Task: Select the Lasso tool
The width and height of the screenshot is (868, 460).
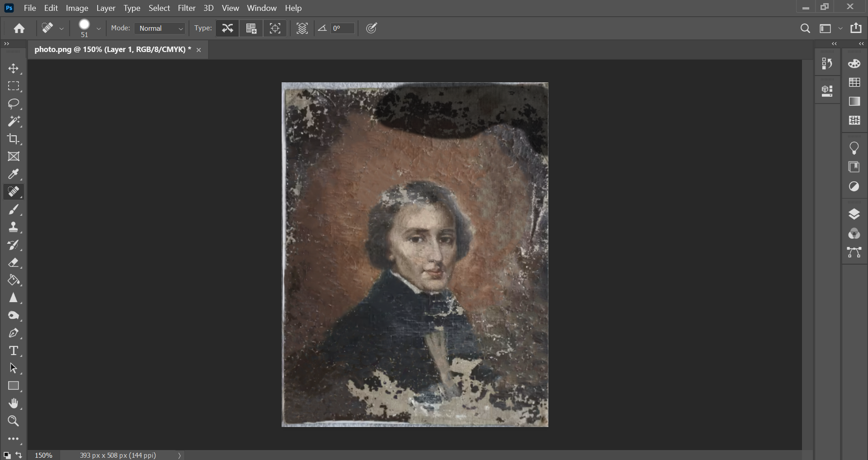Action: pos(14,104)
